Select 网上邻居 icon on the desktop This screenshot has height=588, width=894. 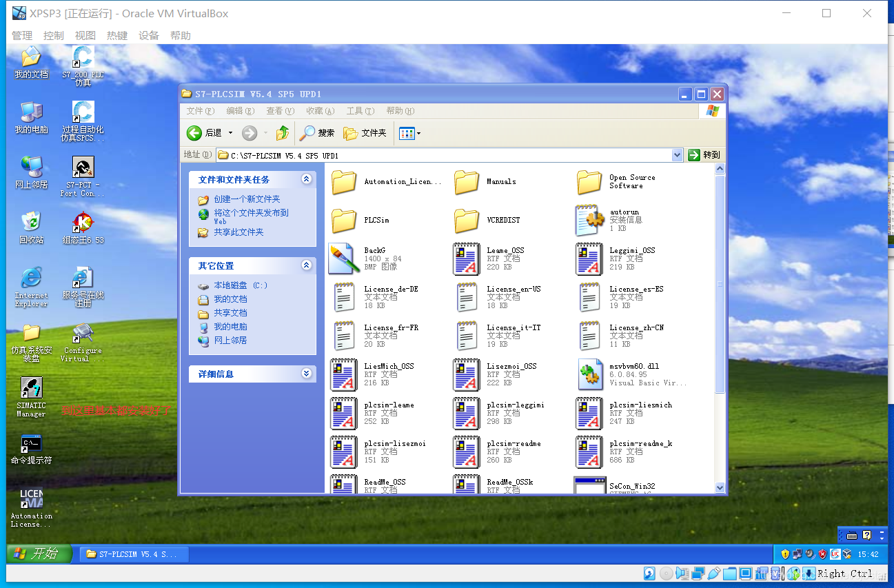click(31, 173)
